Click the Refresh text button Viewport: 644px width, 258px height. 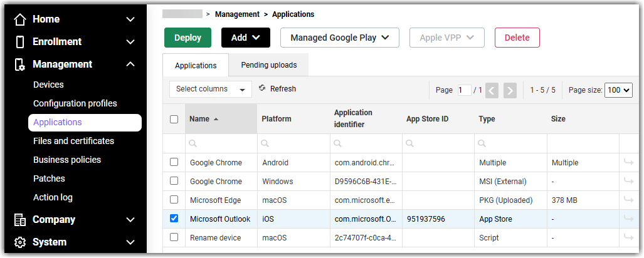tap(283, 88)
